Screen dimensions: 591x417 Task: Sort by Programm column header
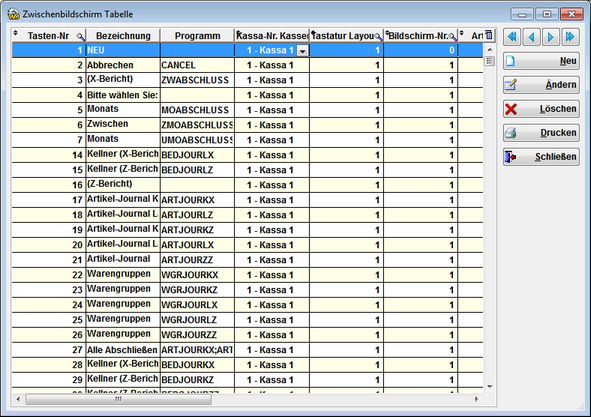(x=197, y=36)
